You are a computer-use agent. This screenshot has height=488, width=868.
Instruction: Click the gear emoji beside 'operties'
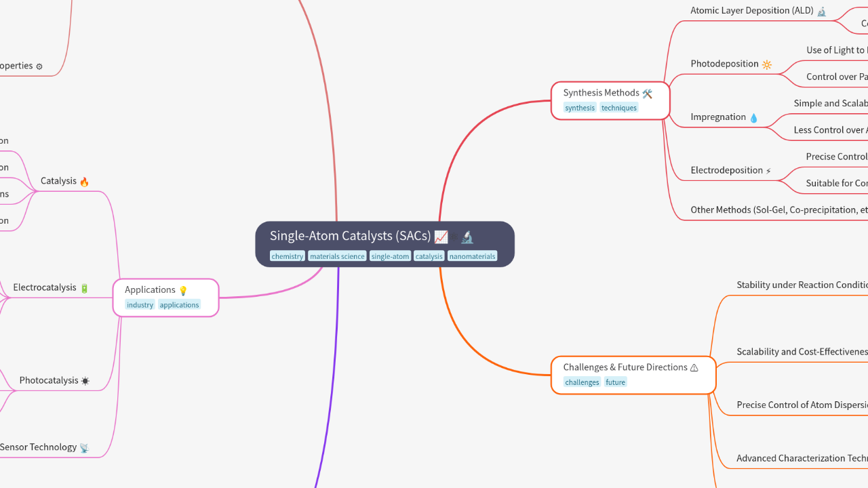coord(39,66)
